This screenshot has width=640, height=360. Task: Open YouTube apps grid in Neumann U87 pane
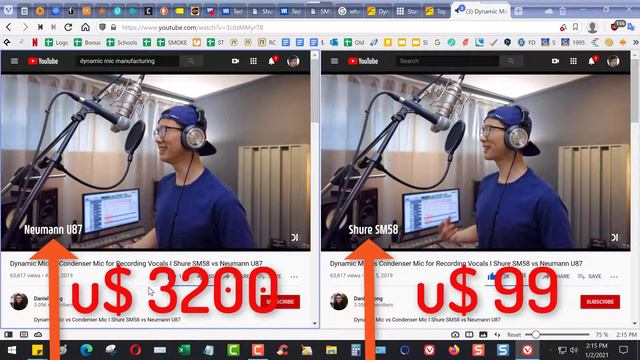(x=253, y=61)
